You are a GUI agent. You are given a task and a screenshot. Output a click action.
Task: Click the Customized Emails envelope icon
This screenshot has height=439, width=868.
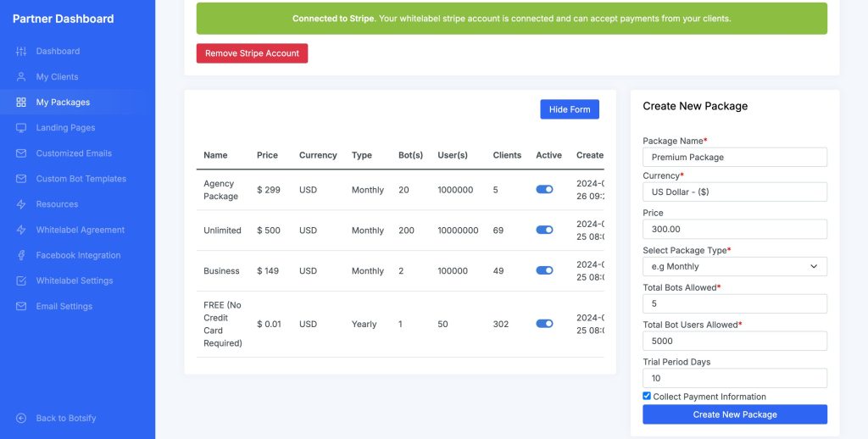point(21,153)
